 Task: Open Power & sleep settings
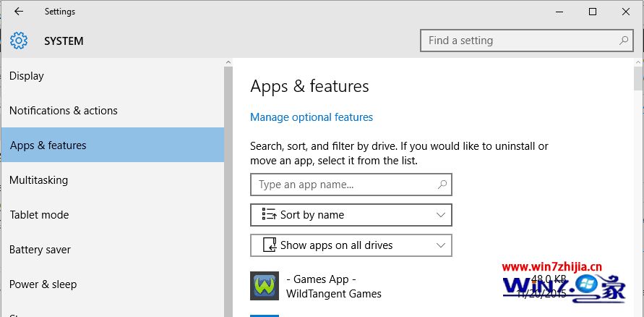[113, 284]
